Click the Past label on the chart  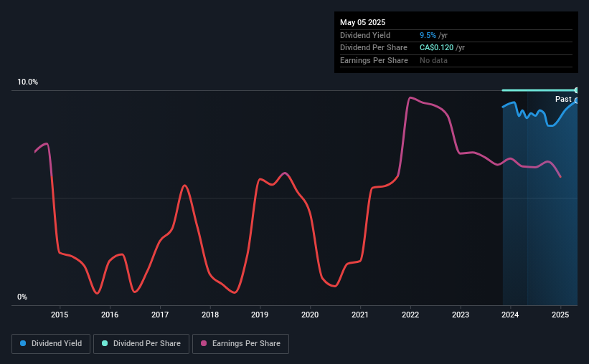(563, 99)
